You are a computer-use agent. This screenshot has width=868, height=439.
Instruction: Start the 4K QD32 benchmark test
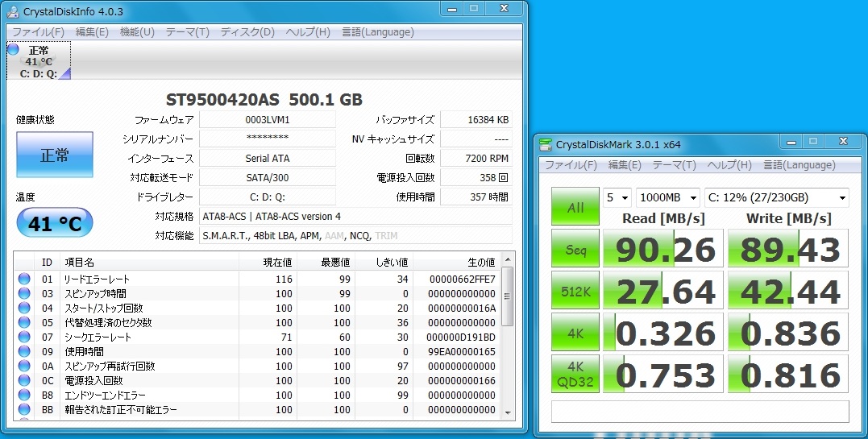click(575, 374)
